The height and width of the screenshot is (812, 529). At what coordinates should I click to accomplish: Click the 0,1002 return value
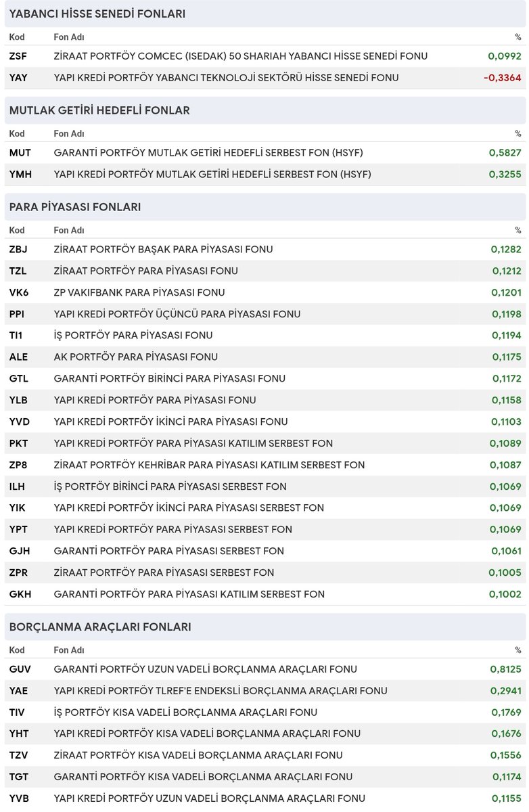[505, 595]
